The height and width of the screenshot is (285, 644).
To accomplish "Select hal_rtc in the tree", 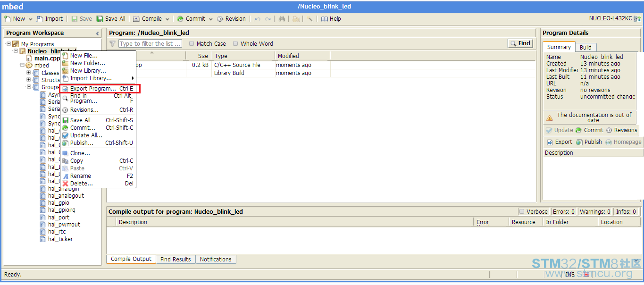I will (57, 232).
